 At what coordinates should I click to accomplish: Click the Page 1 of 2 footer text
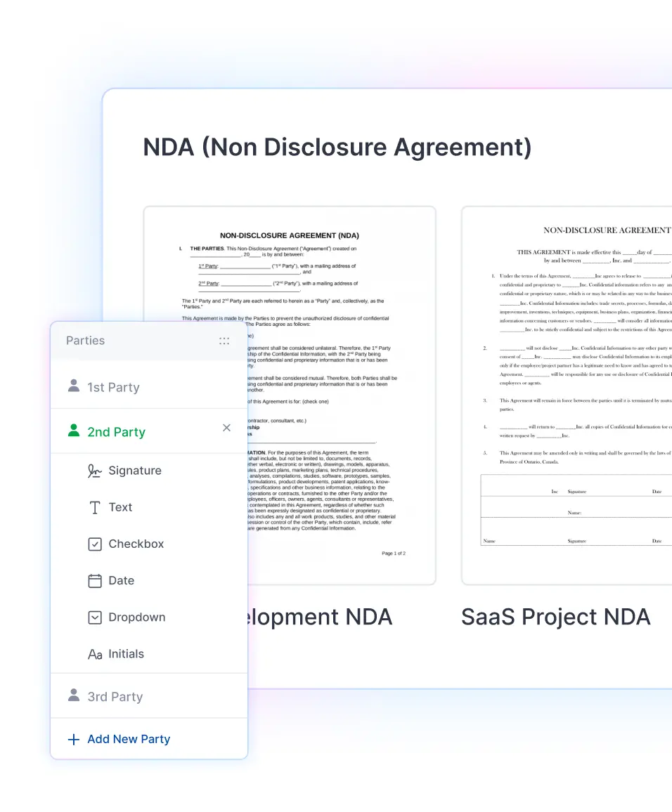pos(394,554)
